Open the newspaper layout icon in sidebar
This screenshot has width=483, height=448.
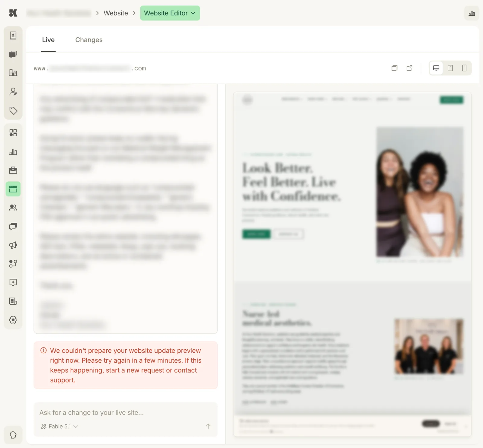click(13, 301)
